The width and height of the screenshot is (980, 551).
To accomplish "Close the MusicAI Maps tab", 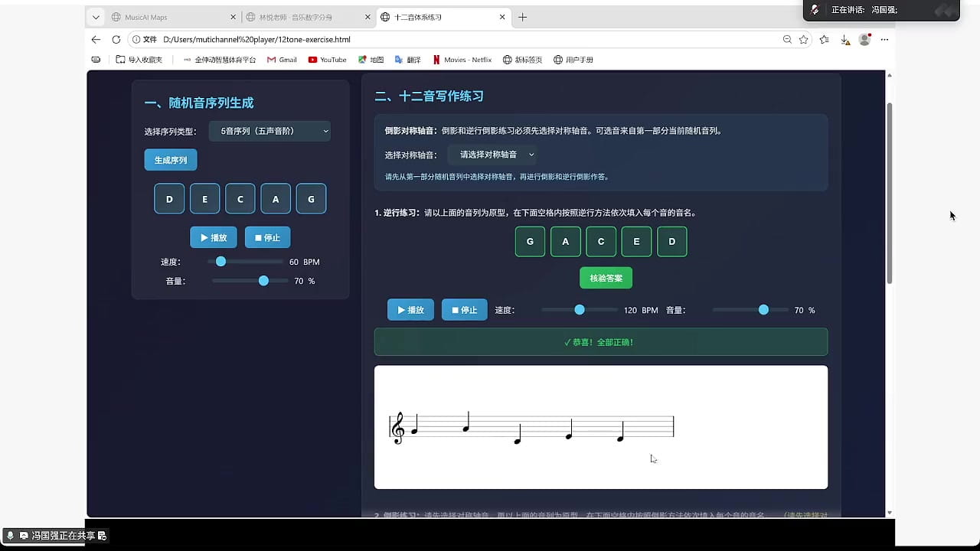I will (232, 17).
